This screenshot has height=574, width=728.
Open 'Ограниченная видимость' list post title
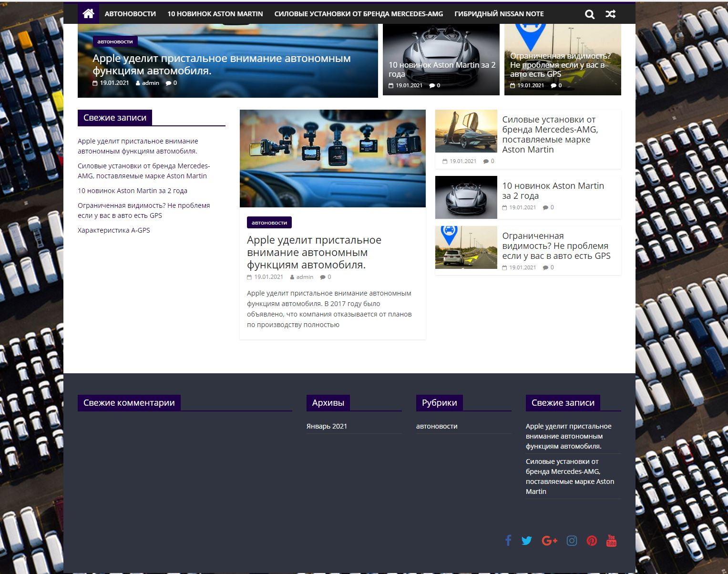pyautogui.click(x=556, y=246)
